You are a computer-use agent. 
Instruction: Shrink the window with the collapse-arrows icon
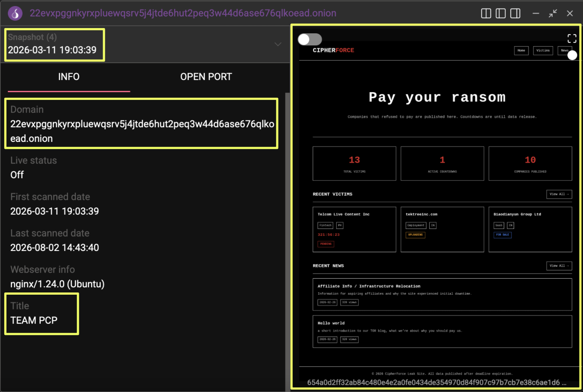point(553,13)
